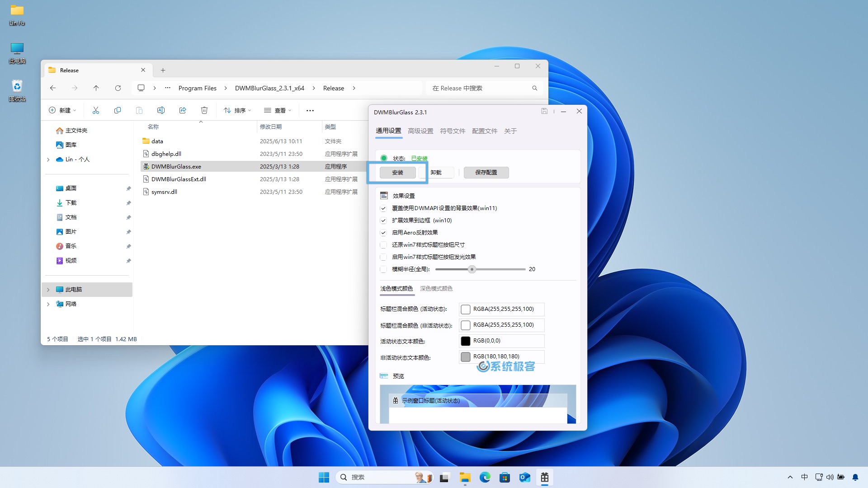
Task: Click Program Files in the address breadcrumb
Action: pyautogui.click(x=198, y=88)
